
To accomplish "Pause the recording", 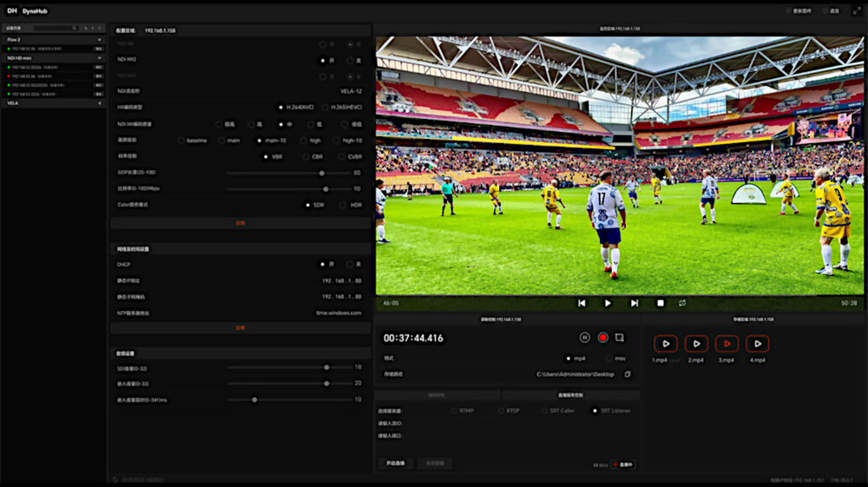I will tap(584, 338).
